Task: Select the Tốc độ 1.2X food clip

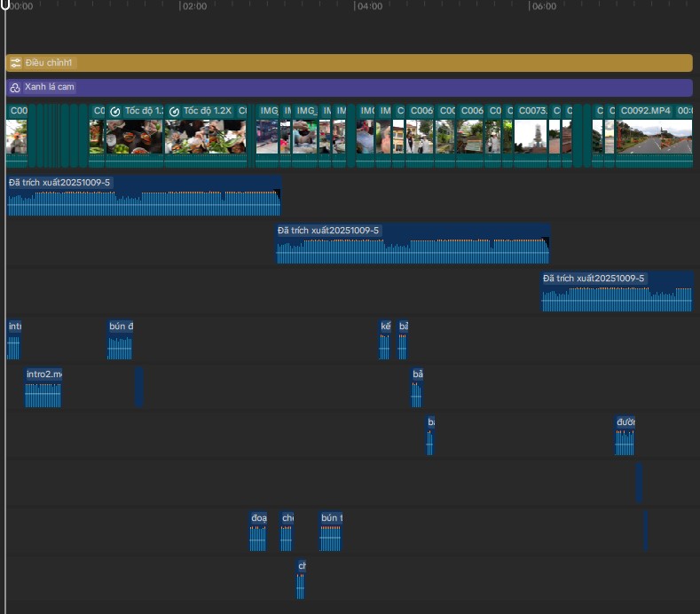Action: [x=206, y=136]
